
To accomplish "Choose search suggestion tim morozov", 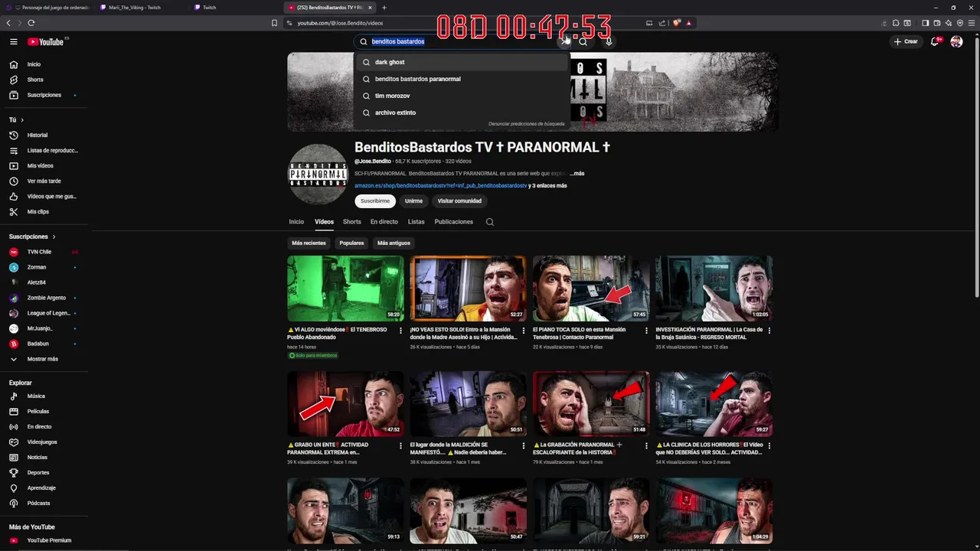I will pos(461,96).
